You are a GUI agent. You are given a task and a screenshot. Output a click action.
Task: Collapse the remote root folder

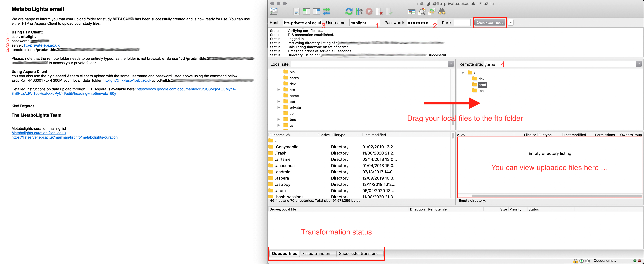[x=463, y=73]
